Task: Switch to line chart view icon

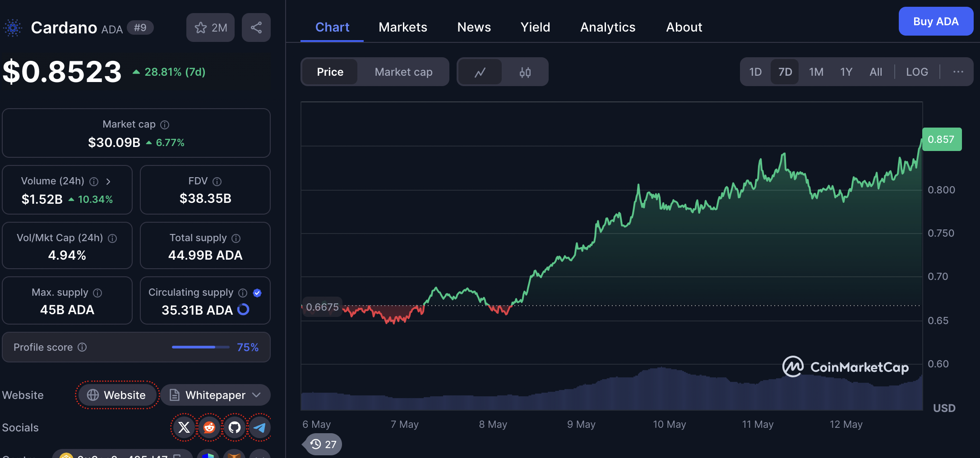Action: tap(480, 72)
